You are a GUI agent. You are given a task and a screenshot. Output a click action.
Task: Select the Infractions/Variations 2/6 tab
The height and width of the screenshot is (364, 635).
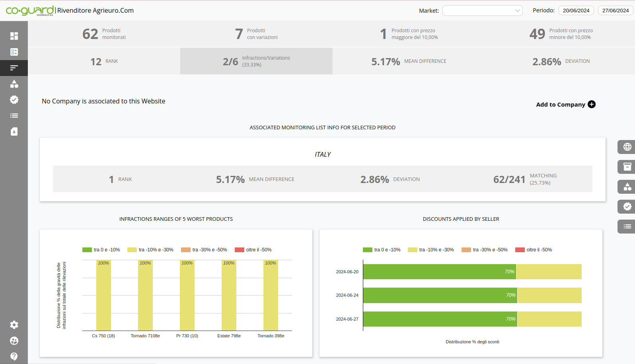pyautogui.click(x=256, y=61)
